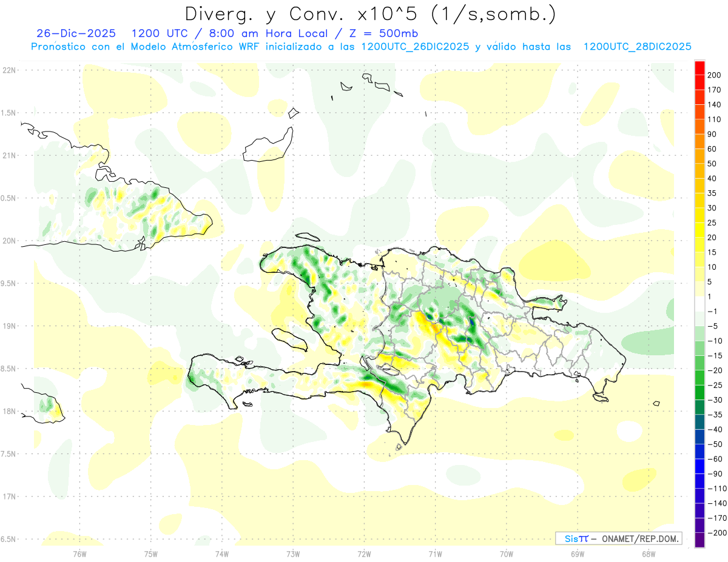Click the date text '26-Dic-2025'
The height and width of the screenshot is (562, 728).
[76, 33]
